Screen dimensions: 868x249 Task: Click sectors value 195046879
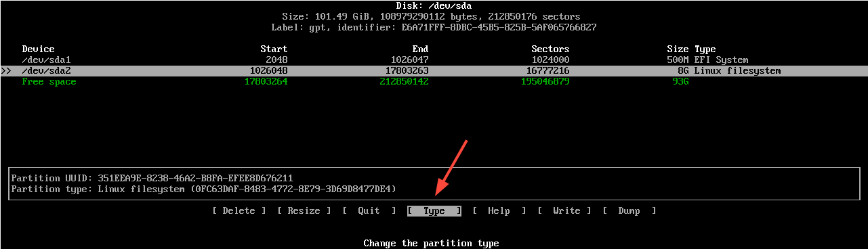click(545, 82)
